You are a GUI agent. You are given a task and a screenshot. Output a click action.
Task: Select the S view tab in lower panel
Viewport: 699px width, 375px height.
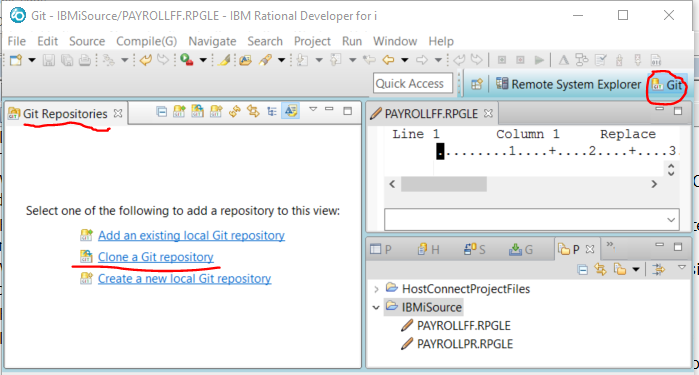[x=475, y=249]
